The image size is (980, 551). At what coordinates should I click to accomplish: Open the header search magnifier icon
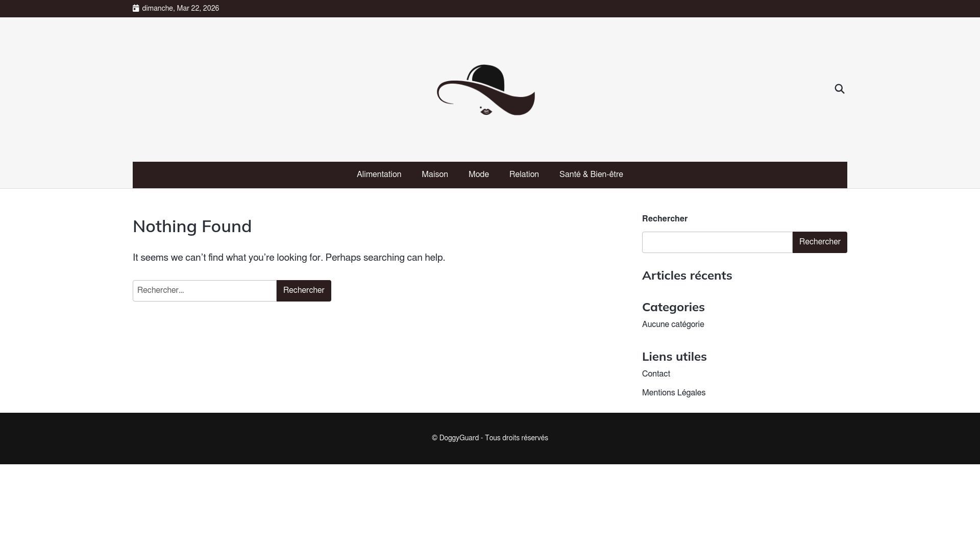(840, 89)
